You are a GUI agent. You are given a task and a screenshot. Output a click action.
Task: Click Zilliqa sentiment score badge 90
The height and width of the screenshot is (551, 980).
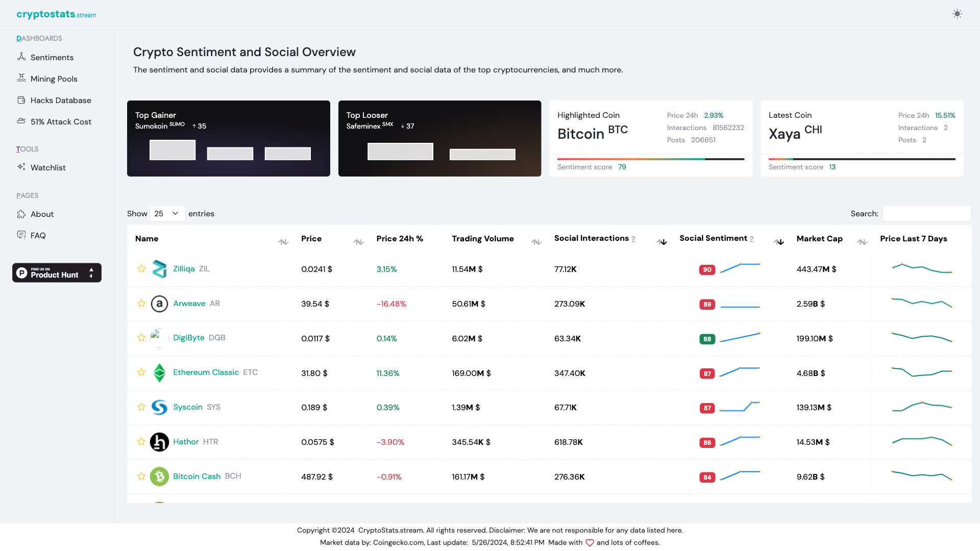707,270
